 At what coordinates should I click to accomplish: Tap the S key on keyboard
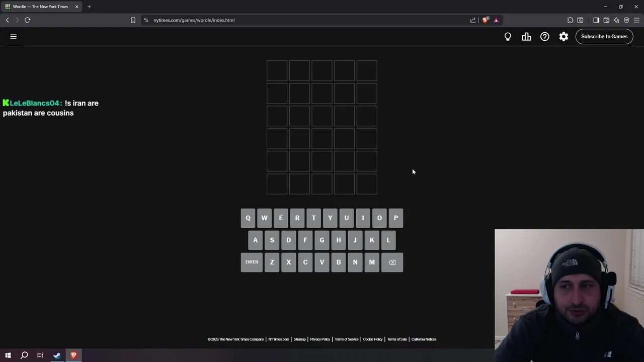point(272,240)
